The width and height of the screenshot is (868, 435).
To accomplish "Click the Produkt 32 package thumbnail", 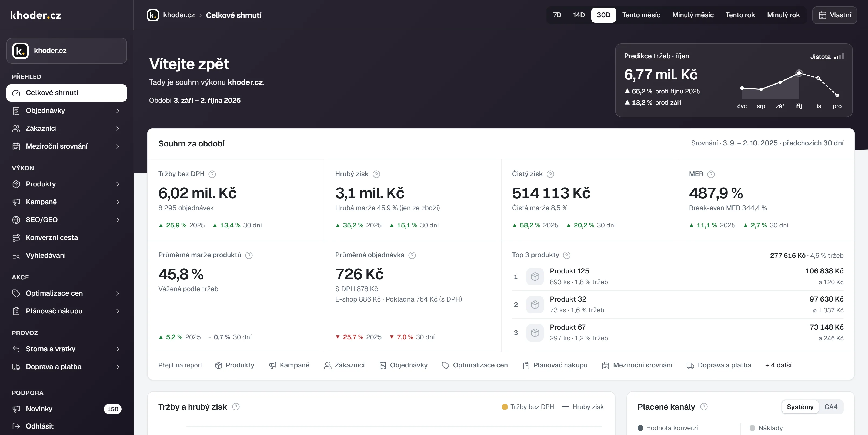I will point(535,304).
